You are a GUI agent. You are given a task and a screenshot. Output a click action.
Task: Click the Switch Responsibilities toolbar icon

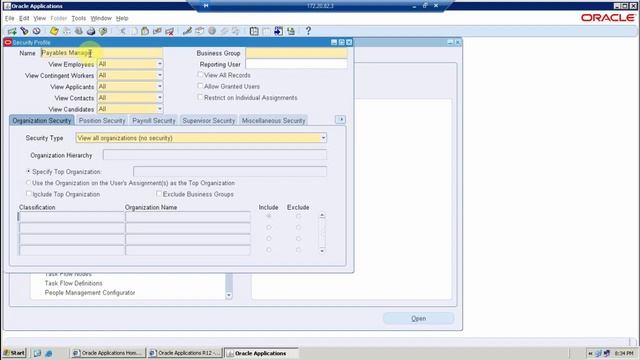tap(78, 31)
